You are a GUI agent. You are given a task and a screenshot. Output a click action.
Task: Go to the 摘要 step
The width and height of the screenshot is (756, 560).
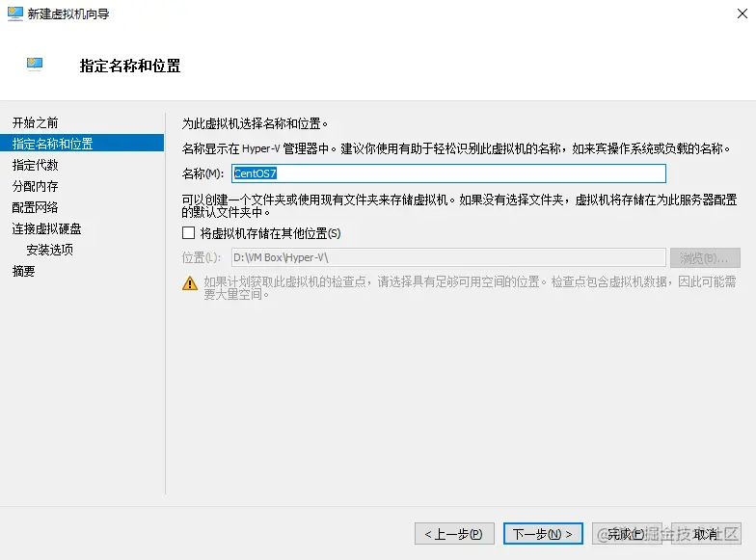pos(23,272)
